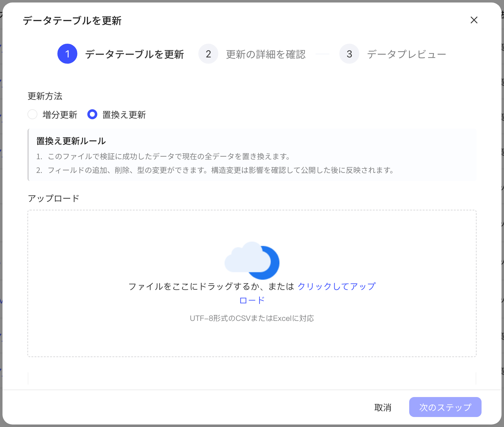
Task: Click the 置換え更新ルール heading
Action: click(71, 141)
